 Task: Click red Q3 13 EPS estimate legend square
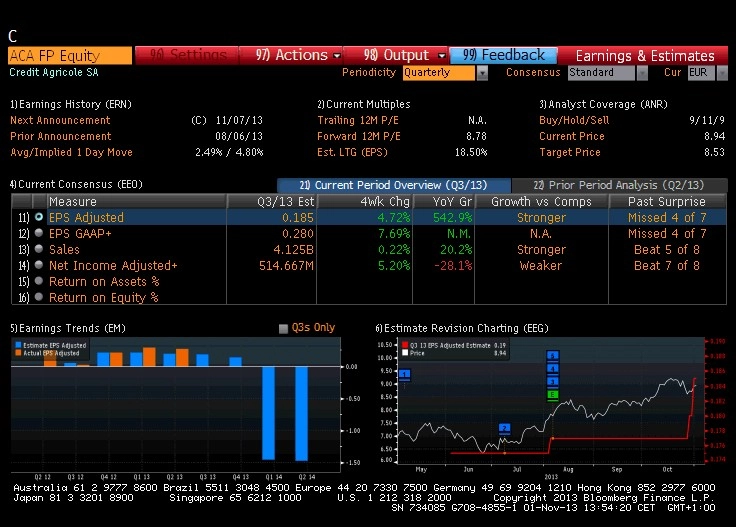point(405,345)
